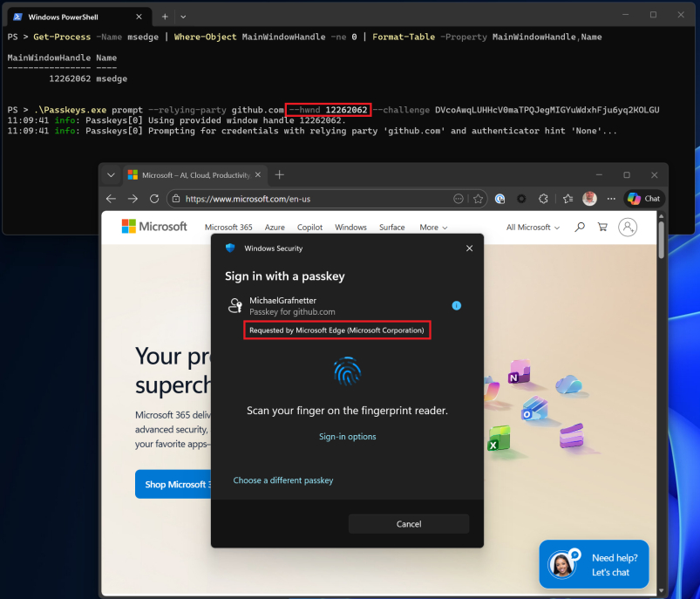Add this page to favorites with star
Screen dimensions: 700x599
(478, 199)
